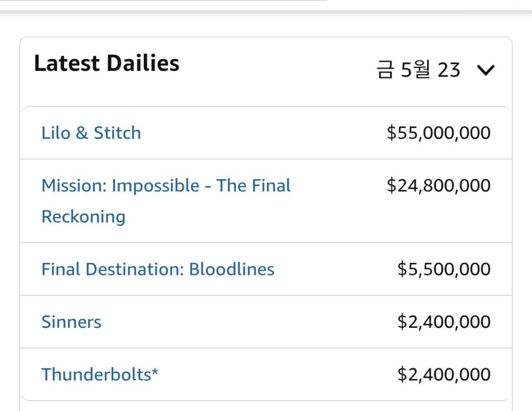Screen dimensions: 532x411
Task: Open Final Destination: Bloodlines link
Action: pyautogui.click(x=158, y=269)
